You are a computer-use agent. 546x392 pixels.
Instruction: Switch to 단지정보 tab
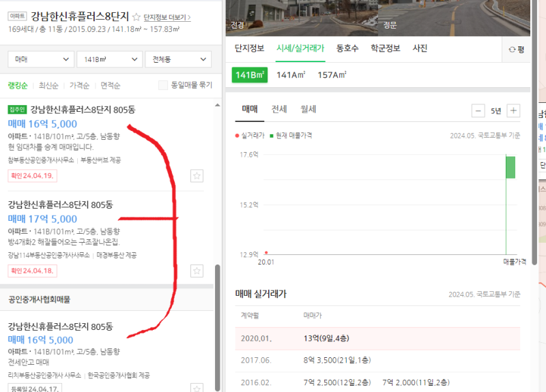click(x=249, y=48)
